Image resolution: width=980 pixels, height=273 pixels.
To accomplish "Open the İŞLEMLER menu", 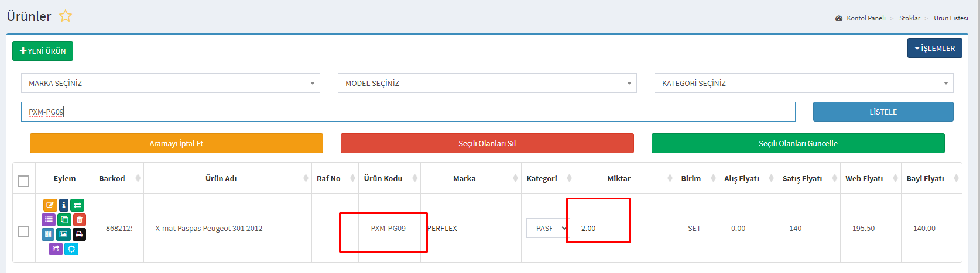I will (x=934, y=49).
